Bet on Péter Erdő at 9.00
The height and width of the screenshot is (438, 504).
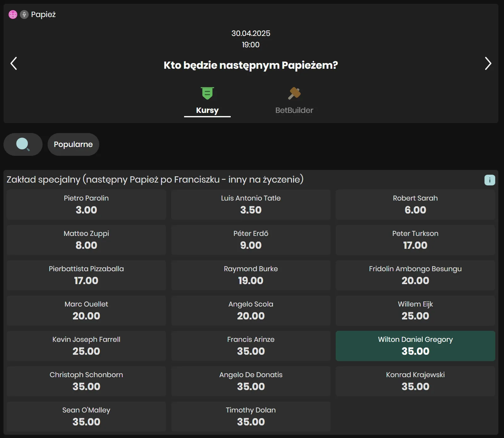(251, 240)
